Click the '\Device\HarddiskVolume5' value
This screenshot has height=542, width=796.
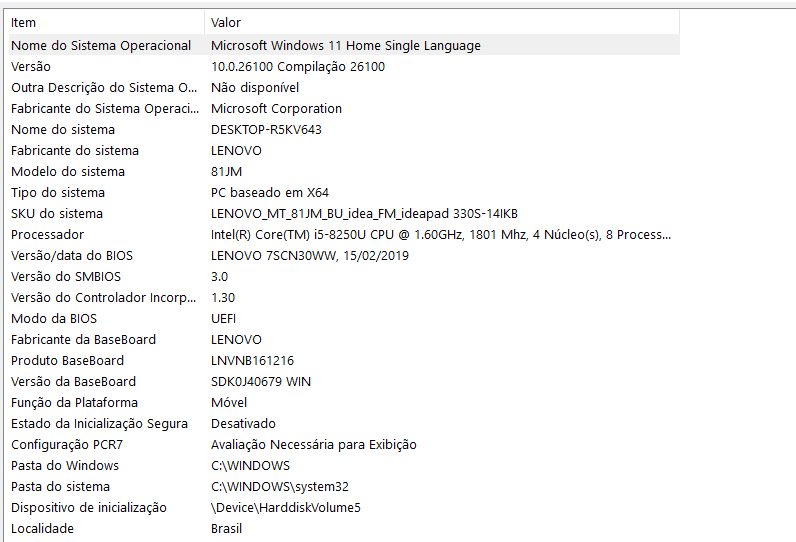(x=286, y=508)
